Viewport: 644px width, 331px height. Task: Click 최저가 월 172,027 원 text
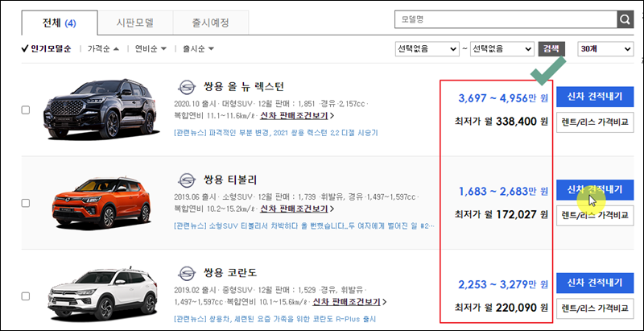[502, 214]
